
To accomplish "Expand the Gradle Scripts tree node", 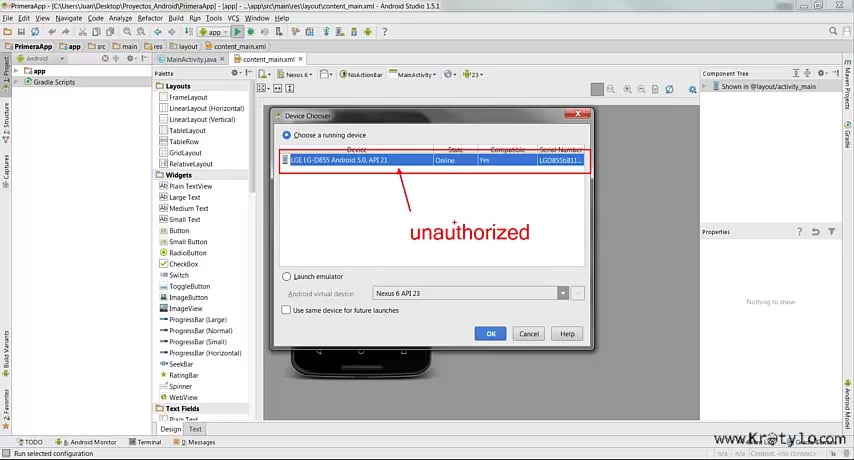I will (x=16, y=82).
